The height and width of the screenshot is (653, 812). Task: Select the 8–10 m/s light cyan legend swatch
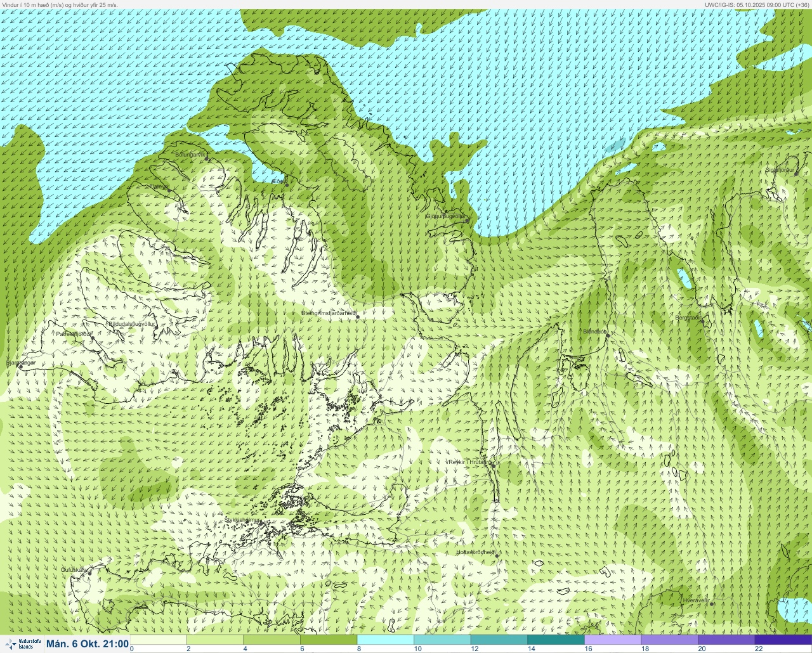tap(386, 640)
